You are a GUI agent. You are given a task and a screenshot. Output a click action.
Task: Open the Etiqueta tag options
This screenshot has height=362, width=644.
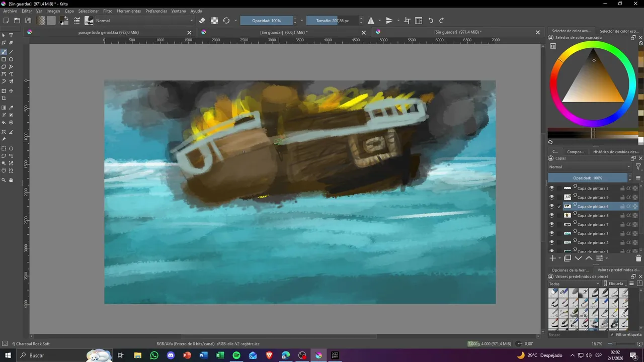click(616, 284)
